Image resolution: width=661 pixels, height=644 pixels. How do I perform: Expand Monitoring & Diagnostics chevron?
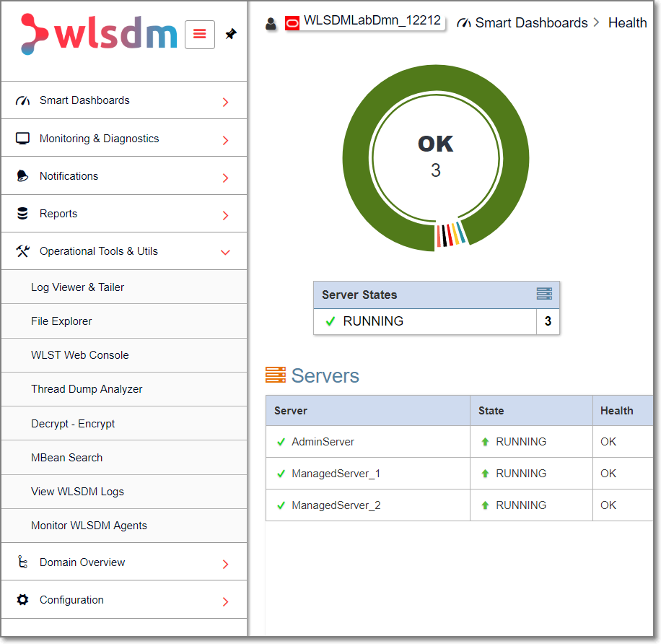click(x=226, y=140)
